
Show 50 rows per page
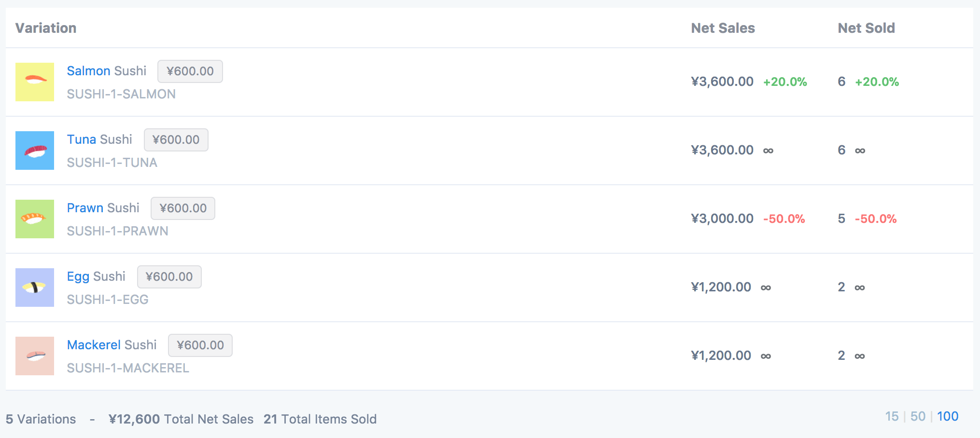pos(918,416)
